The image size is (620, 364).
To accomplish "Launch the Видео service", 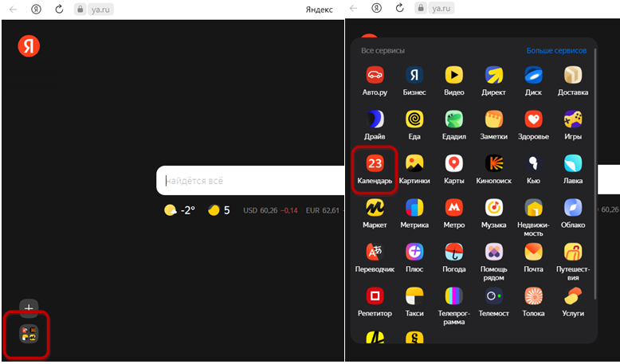I will 454,75.
